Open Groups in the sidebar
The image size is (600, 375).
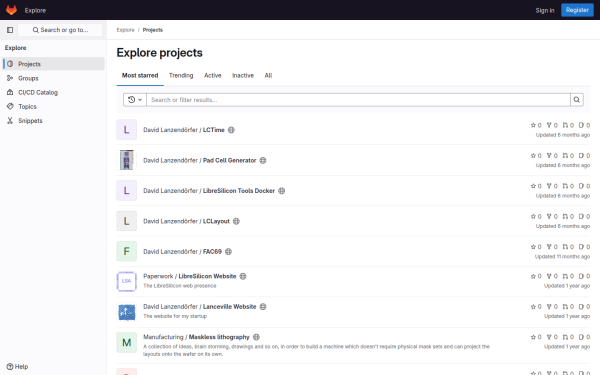click(54, 78)
